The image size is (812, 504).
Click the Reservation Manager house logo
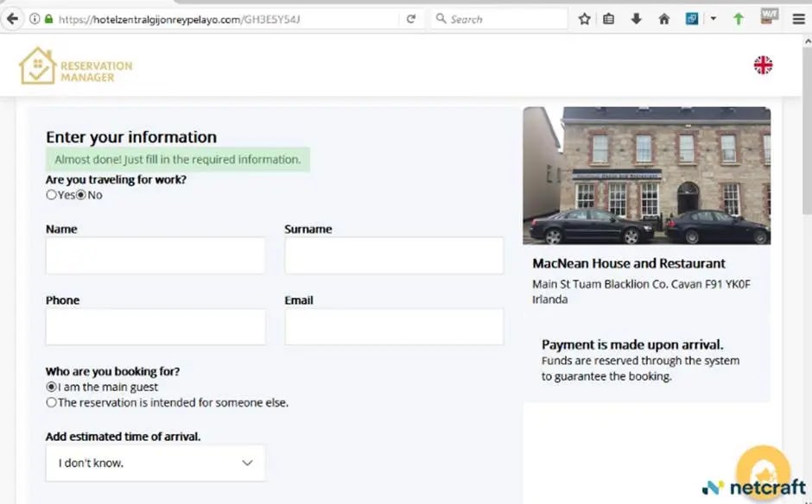tap(36, 65)
